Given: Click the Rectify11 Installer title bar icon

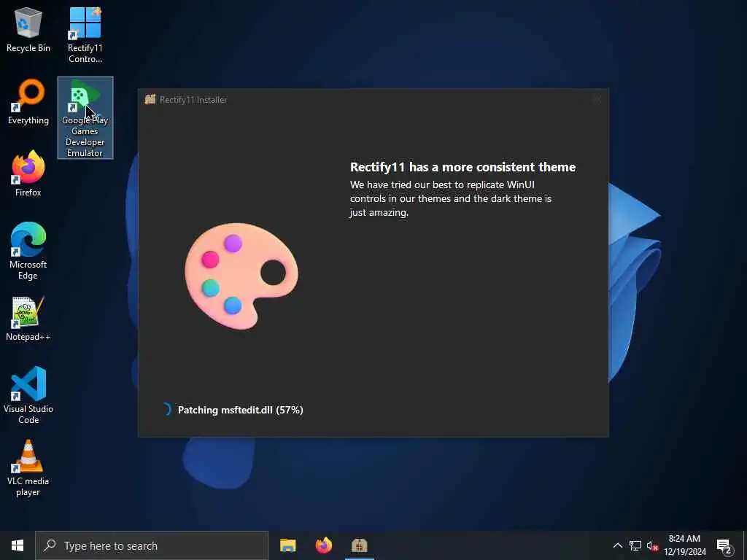Looking at the screenshot, I should 150,99.
